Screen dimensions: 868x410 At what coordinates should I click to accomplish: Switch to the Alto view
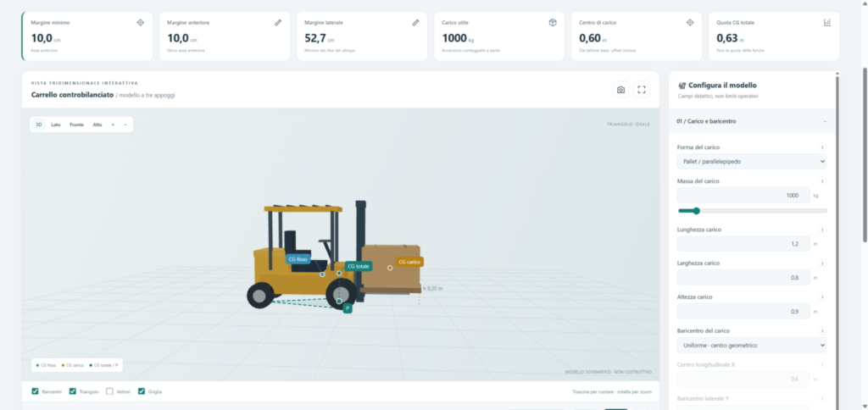coord(97,125)
